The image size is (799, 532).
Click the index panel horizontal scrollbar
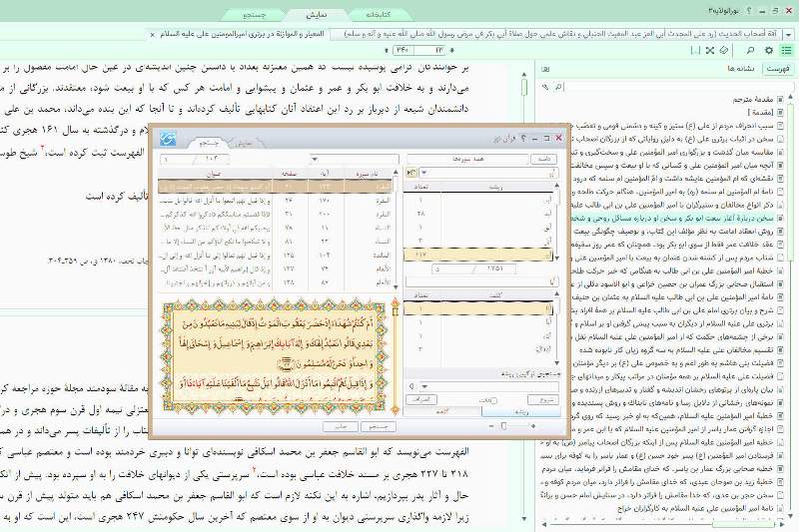(x=662, y=523)
